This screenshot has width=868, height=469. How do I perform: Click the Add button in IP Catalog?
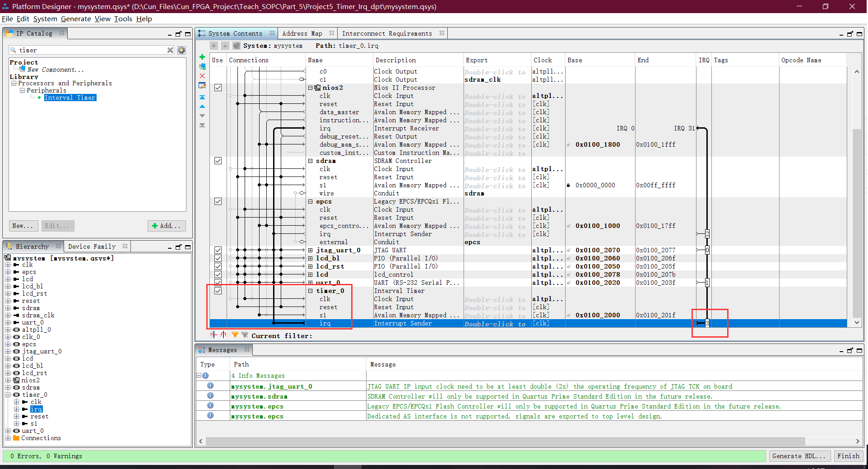167,226
